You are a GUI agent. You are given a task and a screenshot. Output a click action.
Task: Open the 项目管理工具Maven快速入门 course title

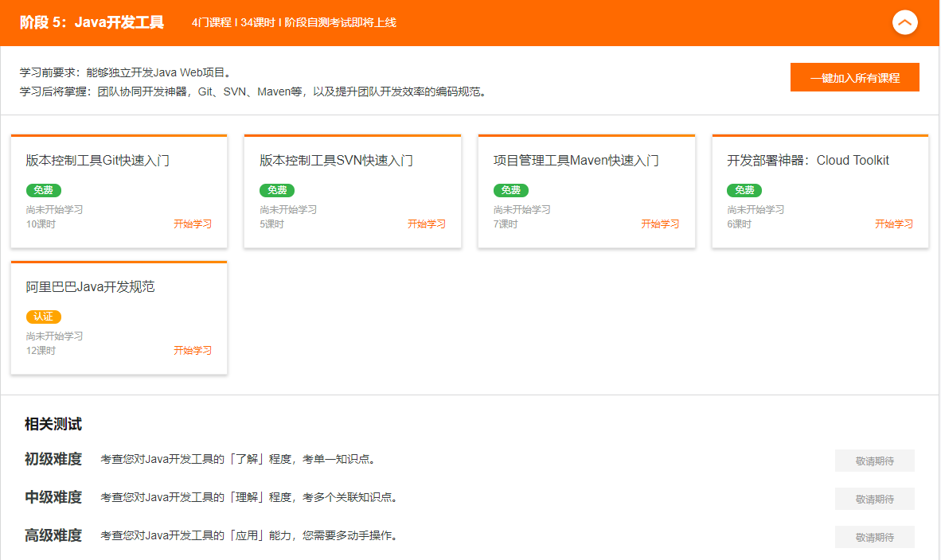pos(576,160)
